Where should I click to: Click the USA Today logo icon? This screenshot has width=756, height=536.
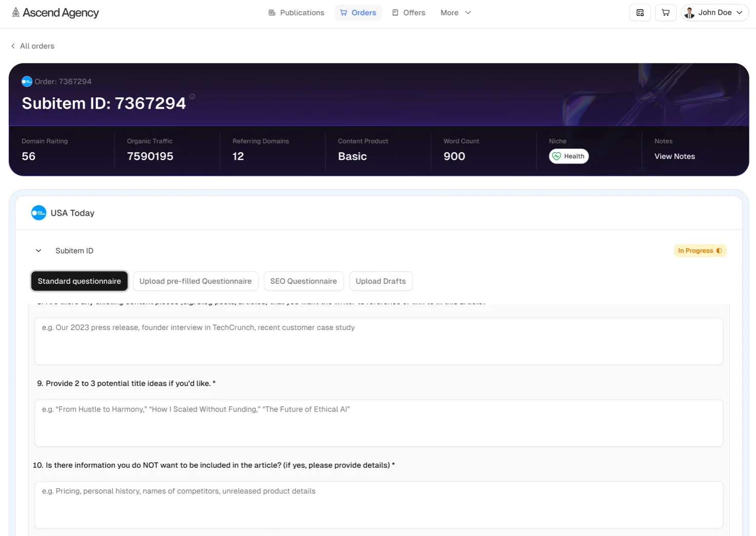tap(39, 213)
